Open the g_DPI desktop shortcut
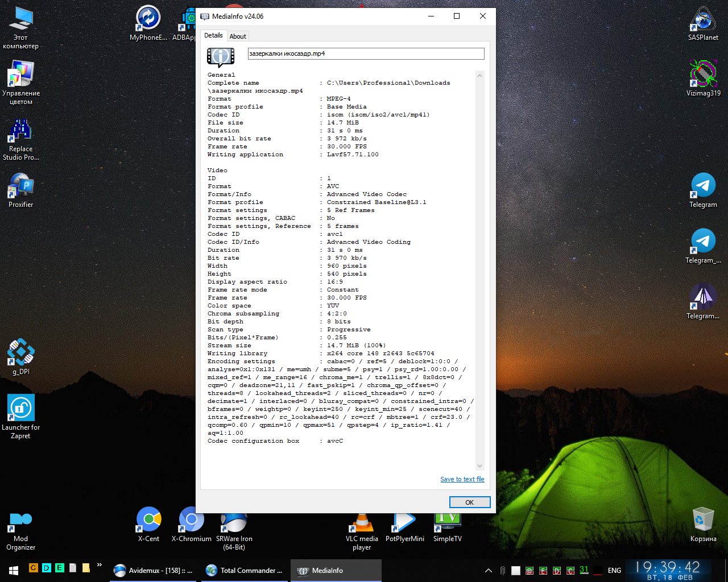The width and height of the screenshot is (728, 582). 21,357
